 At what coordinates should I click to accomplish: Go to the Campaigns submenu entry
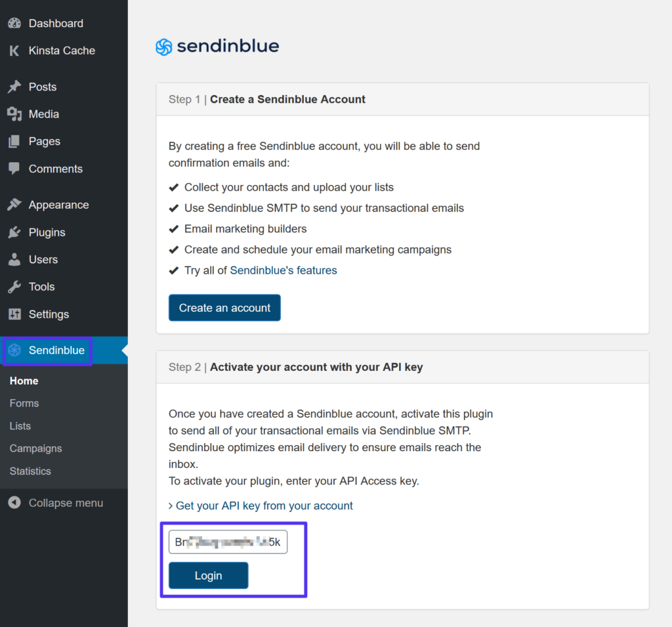(x=35, y=448)
